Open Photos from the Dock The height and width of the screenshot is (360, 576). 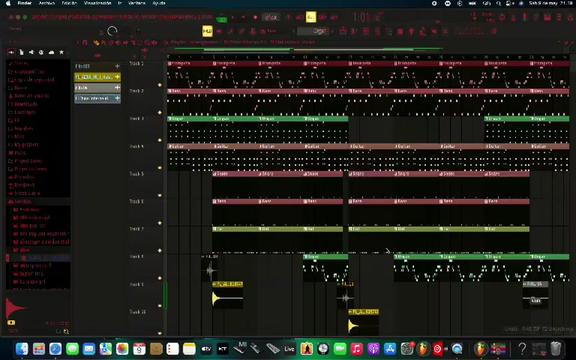click(x=122, y=349)
